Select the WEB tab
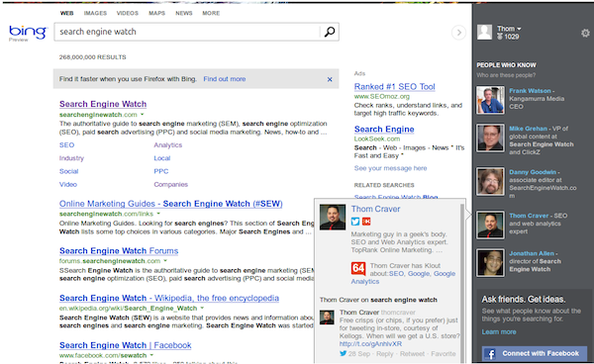The height and width of the screenshot is (364, 594). (66, 13)
